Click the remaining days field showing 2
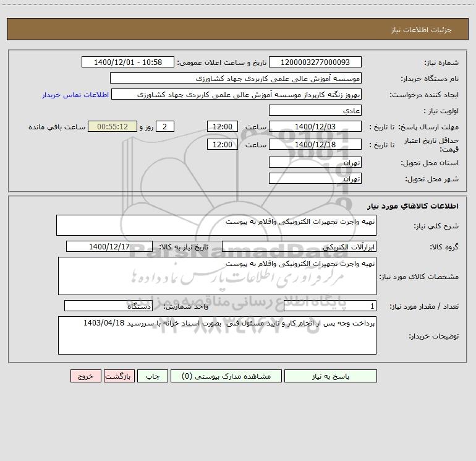Image resolution: width=476 pixels, height=461 pixels. coord(165,126)
